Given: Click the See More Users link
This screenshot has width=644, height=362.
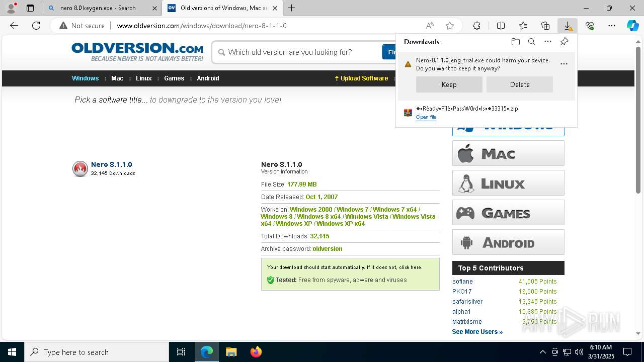Looking at the screenshot, I should pyautogui.click(x=477, y=332).
